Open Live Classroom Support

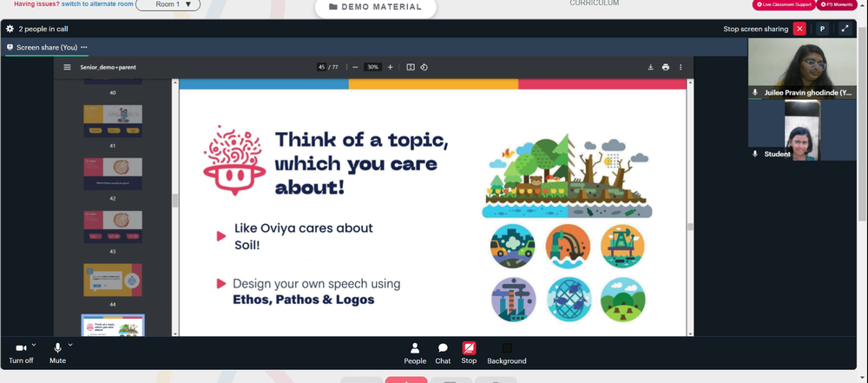tap(783, 4)
